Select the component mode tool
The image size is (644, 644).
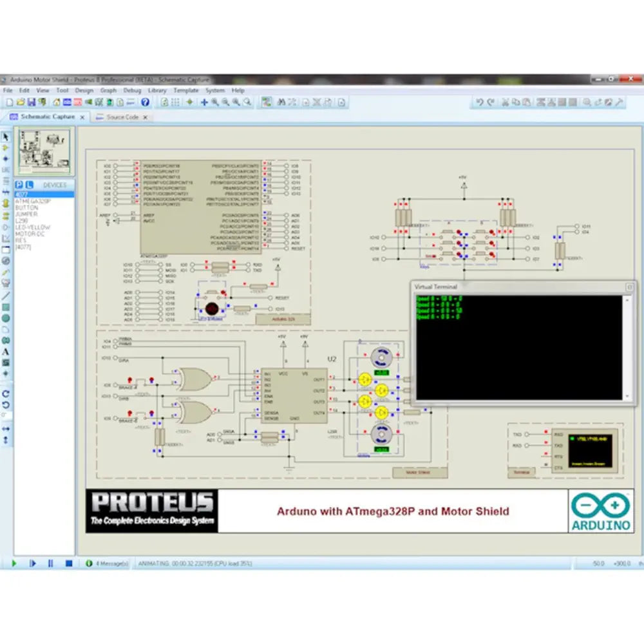tap(5, 148)
